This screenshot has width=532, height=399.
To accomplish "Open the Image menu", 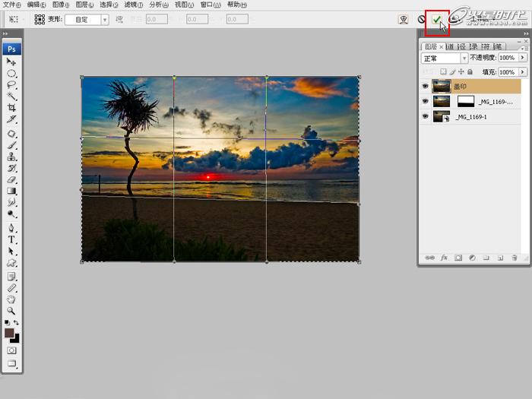I will click(x=61, y=5).
